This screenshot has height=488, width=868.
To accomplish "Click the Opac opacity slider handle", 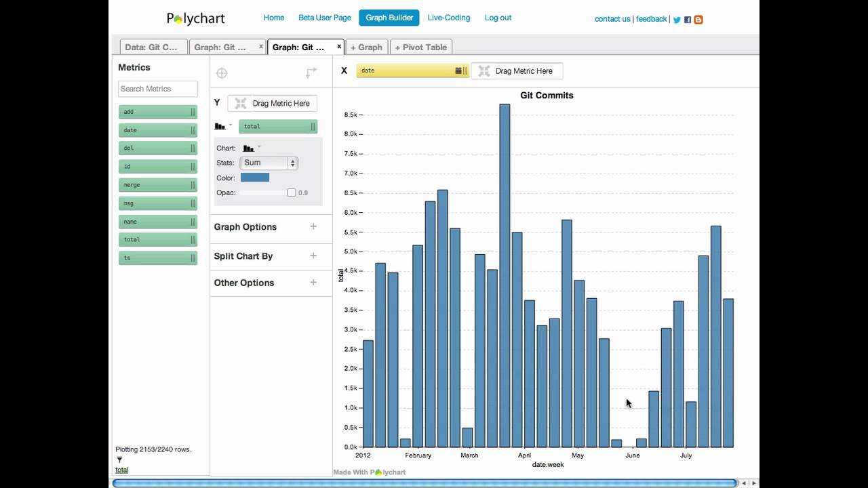I will pyautogui.click(x=292, y=192).
